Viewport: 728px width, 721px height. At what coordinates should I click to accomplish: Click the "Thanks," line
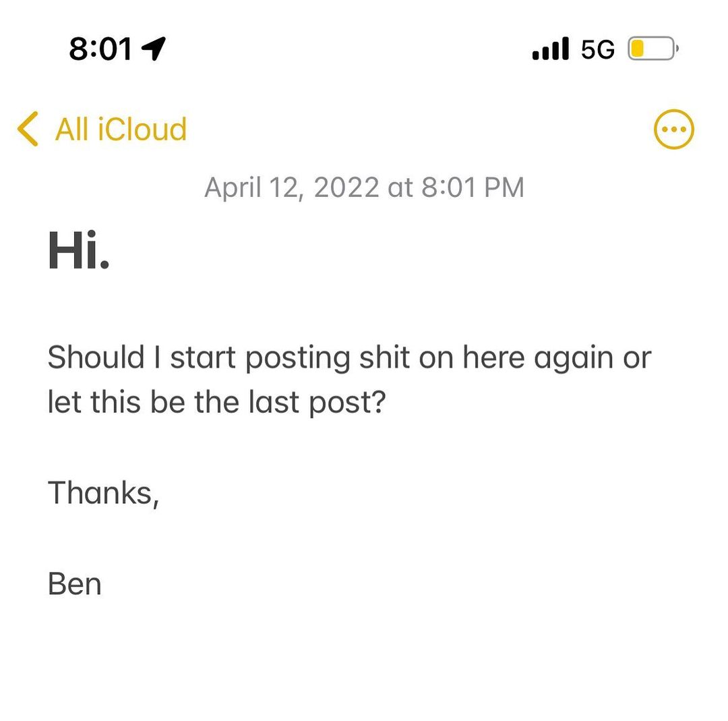point(103,493)
